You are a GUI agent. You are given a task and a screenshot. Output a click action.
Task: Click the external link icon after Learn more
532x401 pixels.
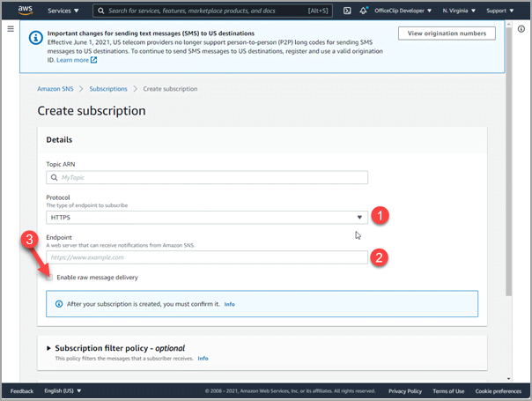93,60
